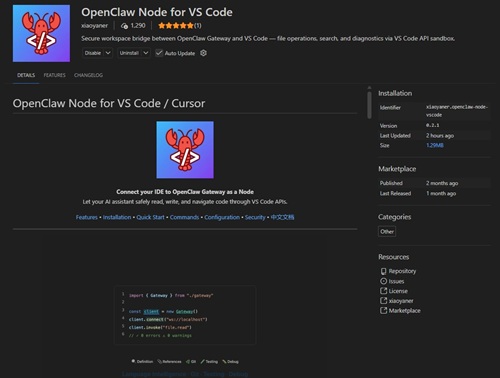Open the 1.29MB size link
This screenshot has height=378, width=500.
(x=435, y=145)
